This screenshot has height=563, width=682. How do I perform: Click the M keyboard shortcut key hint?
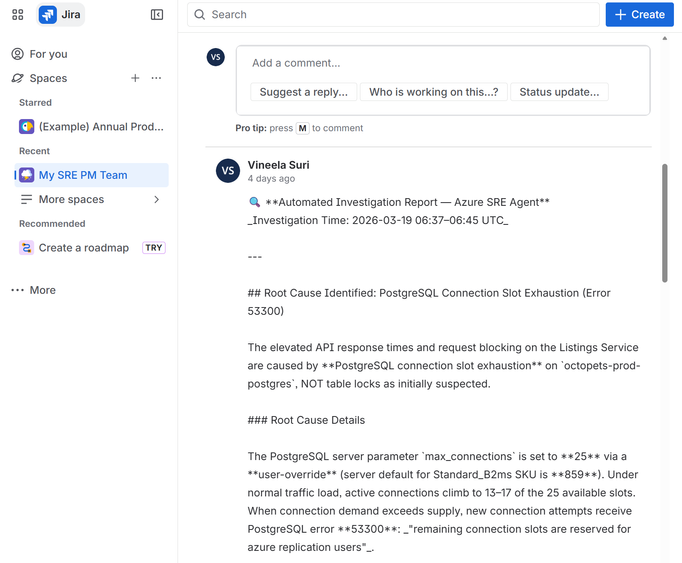pyautogui.click(x=303, y=128)
